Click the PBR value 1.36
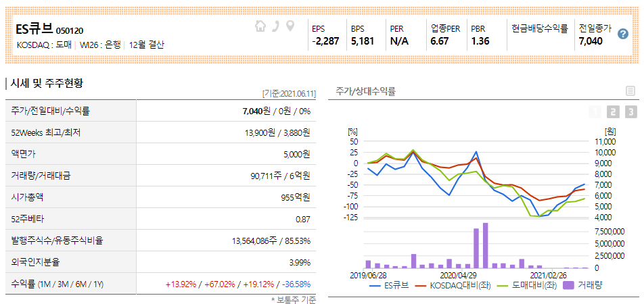The width and height of the screenshot is (644, 304). 480,41
